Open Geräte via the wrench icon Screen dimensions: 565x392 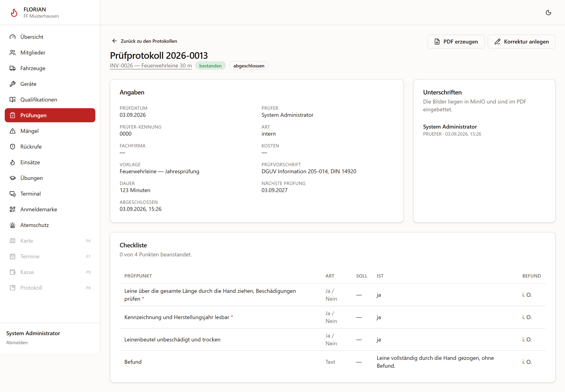pyautogui.click(x=13, y=84)
